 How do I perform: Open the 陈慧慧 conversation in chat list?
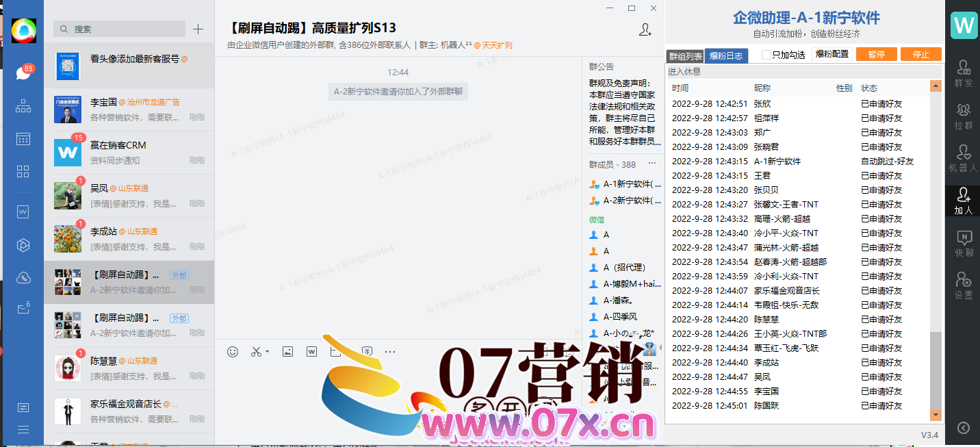pyautogui.click(x=129, y=368)
